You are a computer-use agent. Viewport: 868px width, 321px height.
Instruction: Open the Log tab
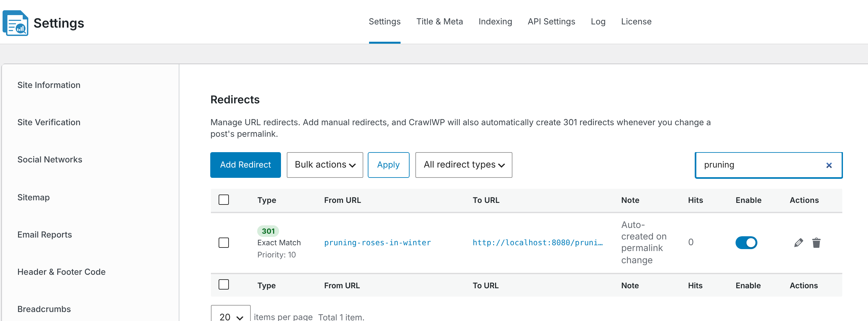[598, 22]
